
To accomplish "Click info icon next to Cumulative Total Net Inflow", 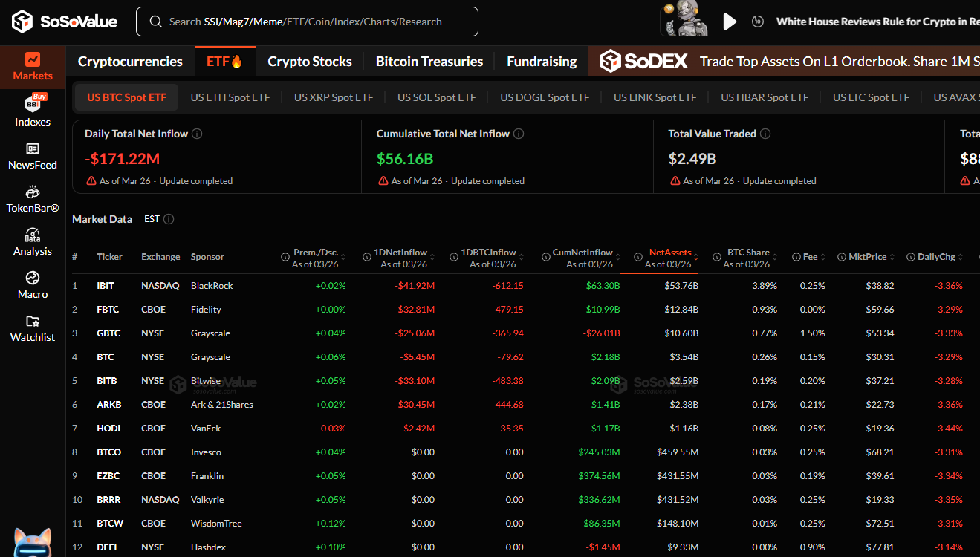I will pos(519,134).
